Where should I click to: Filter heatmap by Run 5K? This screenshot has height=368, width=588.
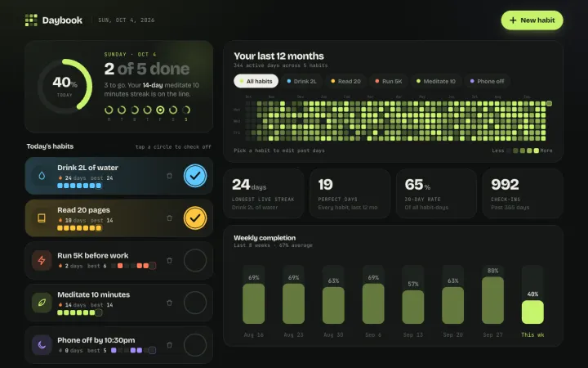tap(389, 81)
